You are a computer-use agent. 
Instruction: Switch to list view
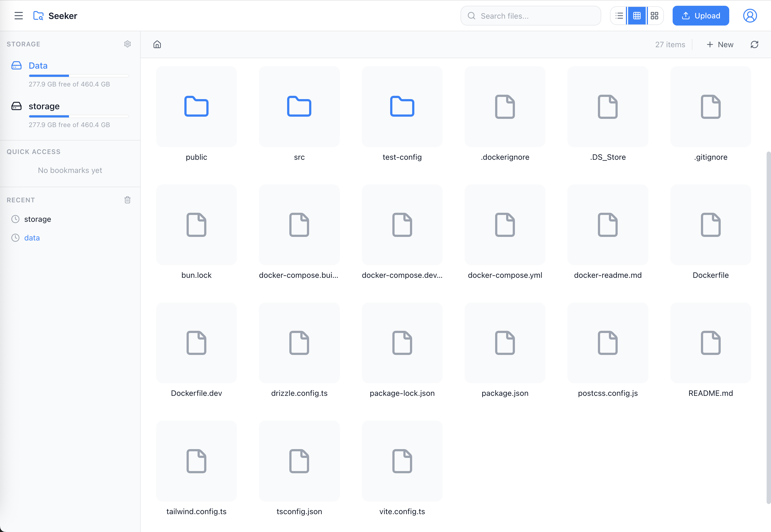(619, 16)
